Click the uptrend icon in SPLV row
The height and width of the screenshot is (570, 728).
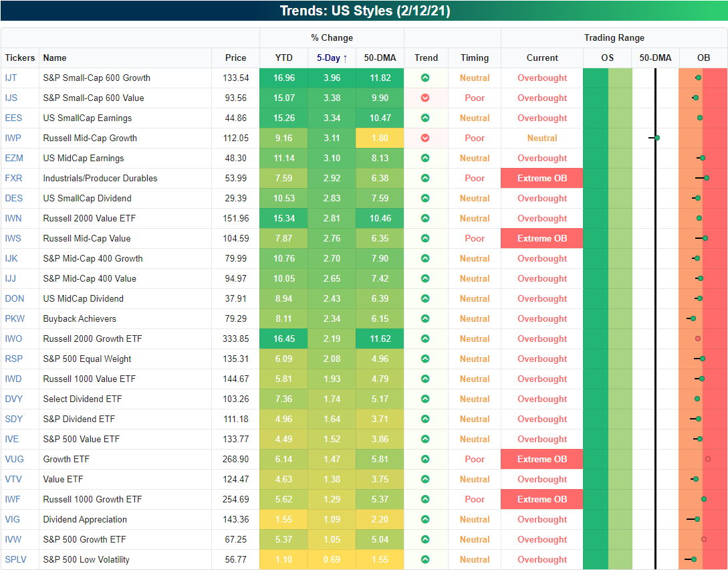tap(425, 559)
